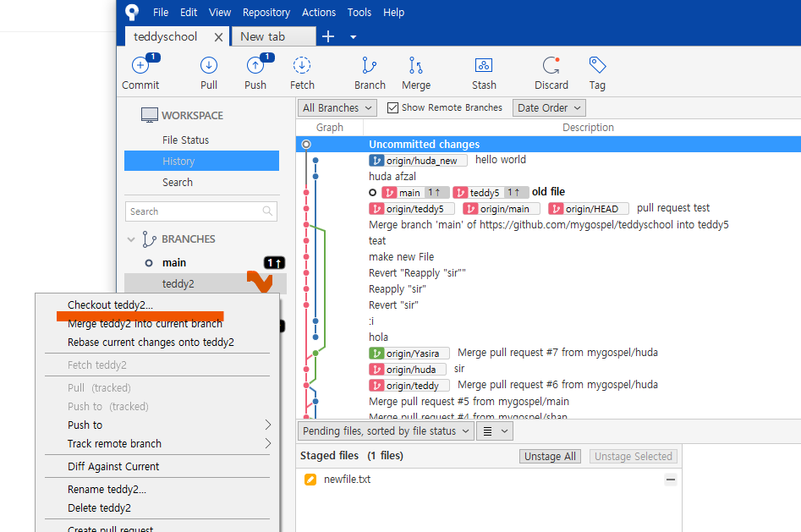Click the Unstage All button

[x=550, y=457]
